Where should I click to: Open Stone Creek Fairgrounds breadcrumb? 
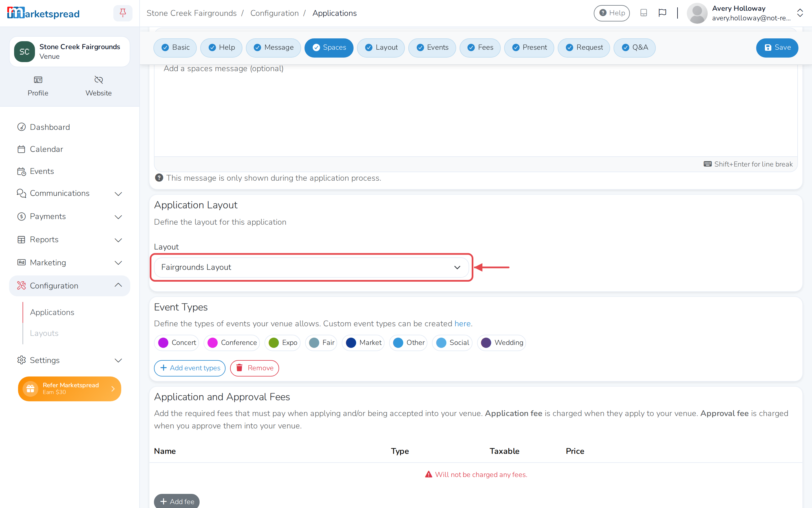coord(192,13)
